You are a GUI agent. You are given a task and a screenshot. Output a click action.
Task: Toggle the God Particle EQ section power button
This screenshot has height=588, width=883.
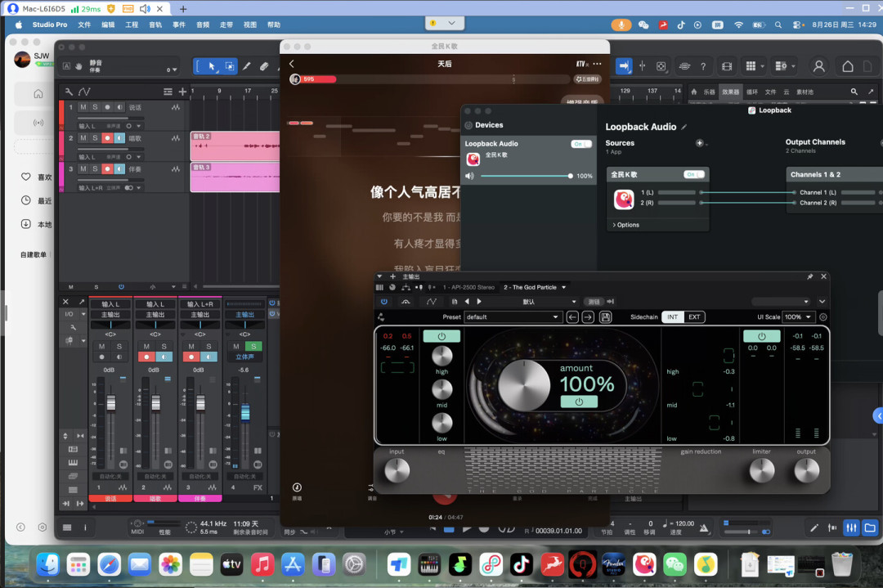tap(441, 336)
